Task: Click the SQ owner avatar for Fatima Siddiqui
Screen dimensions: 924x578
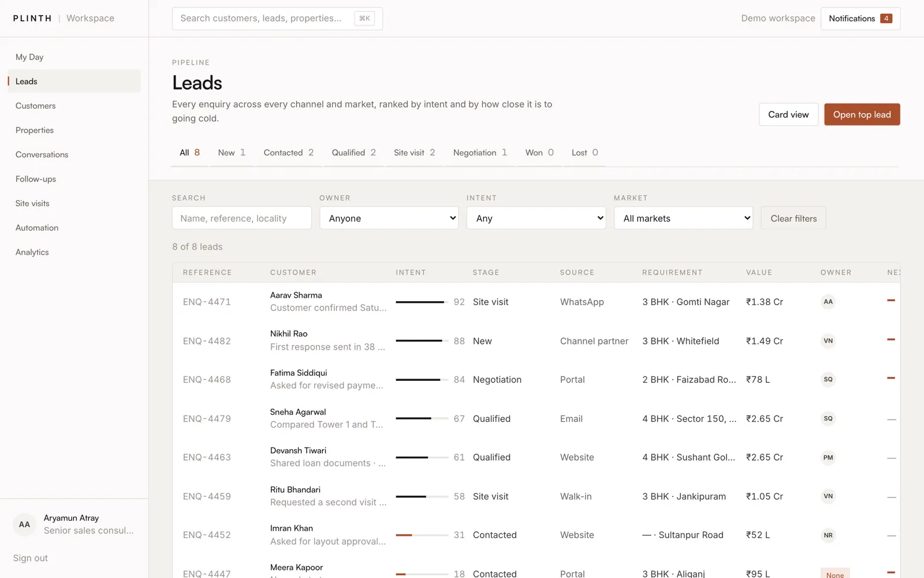Action: (828, 379)
